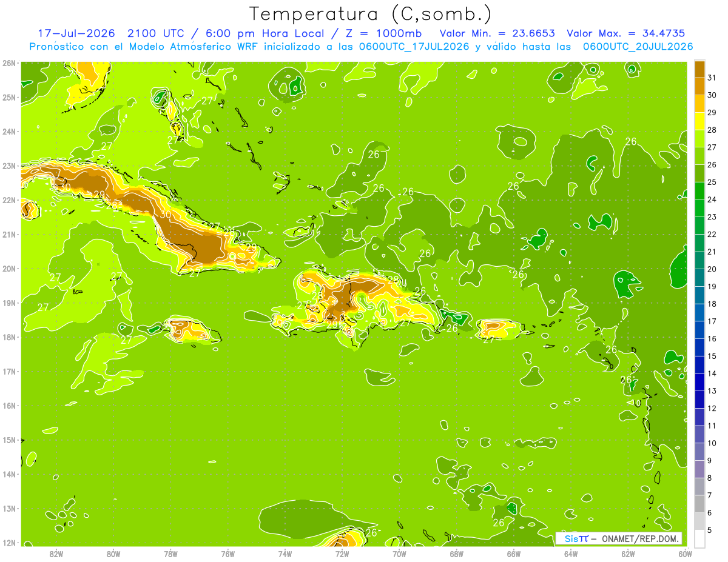The width and height of the screenshot is (728, 562).
Task: Click the legend value "24"
Action: [712, 199]
